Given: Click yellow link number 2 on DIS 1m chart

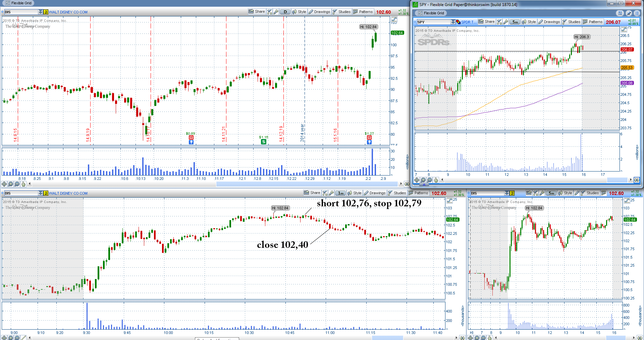Looking at the screenshot, I should [x=46, y=193].
